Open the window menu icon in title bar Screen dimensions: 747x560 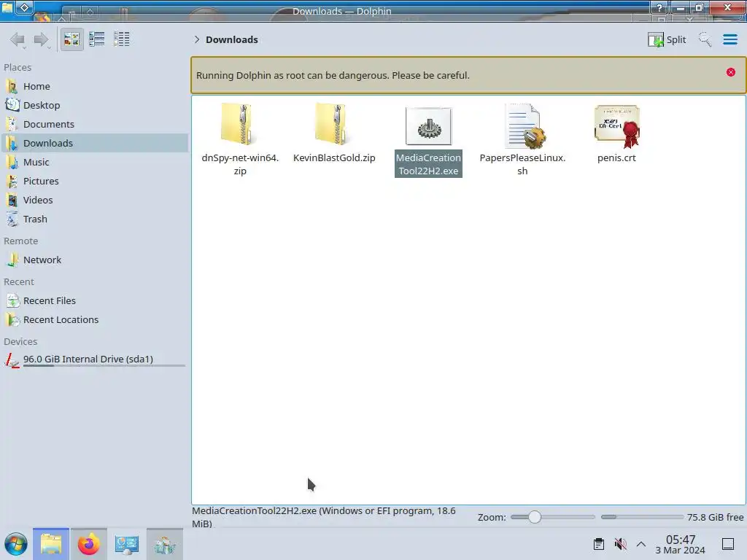point(7,7)
